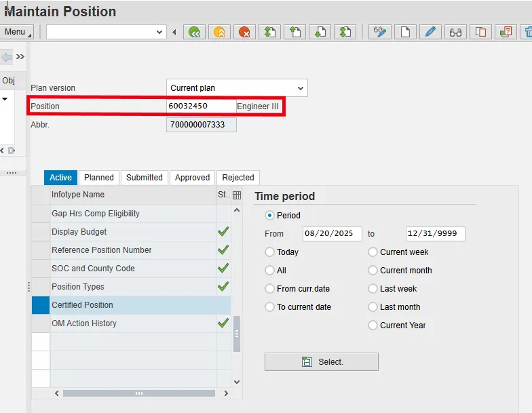The image size is (532, 413).
Task: Click the double chevron in navigation panel
Action: pos(20,57)
